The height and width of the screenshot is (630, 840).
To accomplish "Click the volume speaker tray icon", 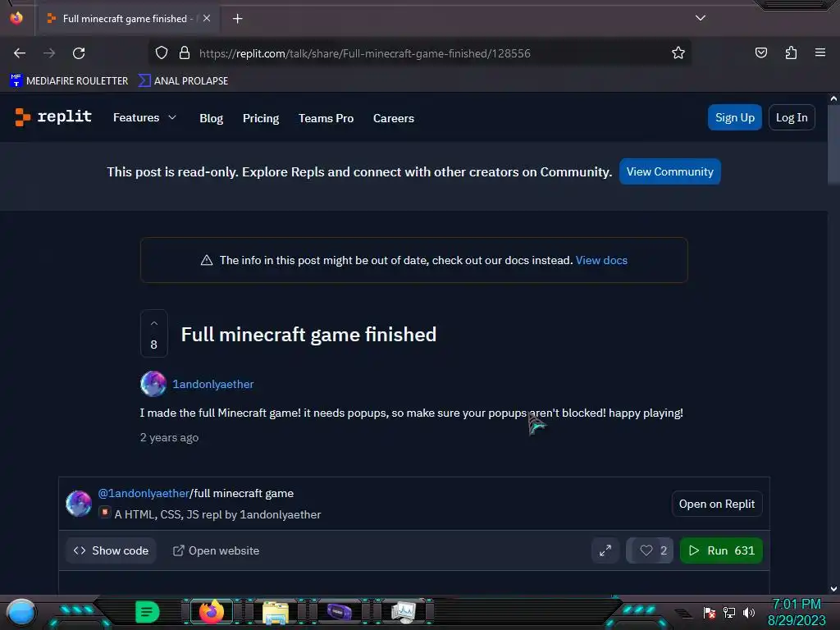I will [749, 612].
